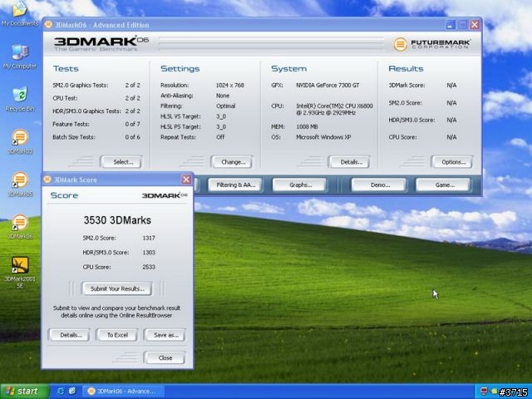Launch 3DMark05 desktop shortcut

[20, 185]
